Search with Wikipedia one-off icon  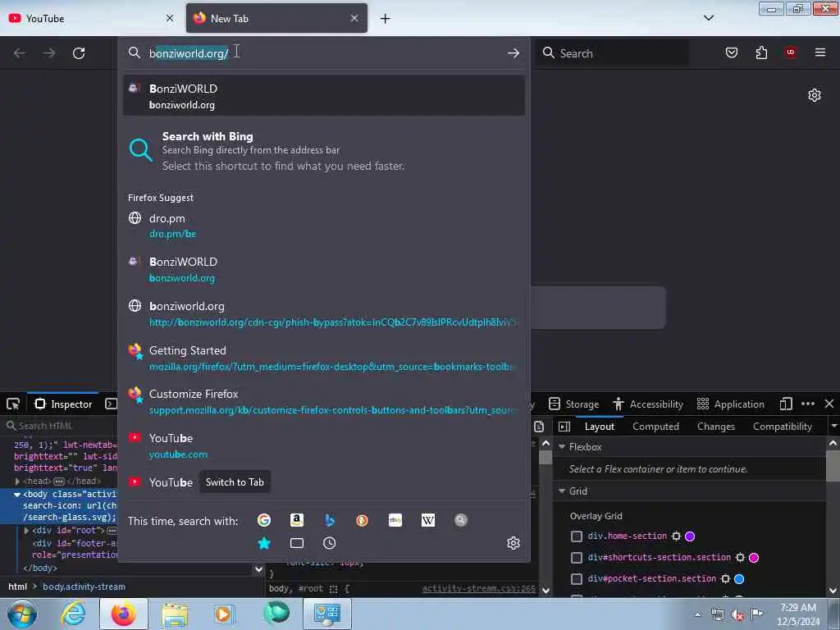pos(428,520)
